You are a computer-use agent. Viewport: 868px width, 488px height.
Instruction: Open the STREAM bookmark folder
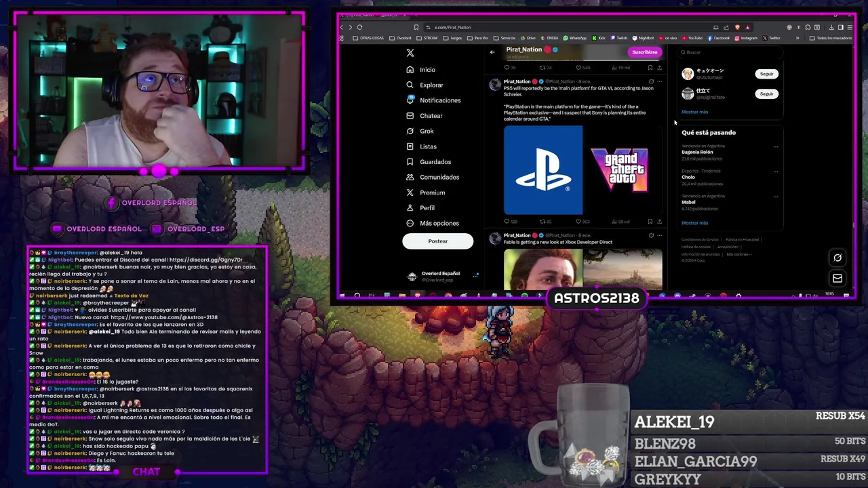[x=427, y=38]
